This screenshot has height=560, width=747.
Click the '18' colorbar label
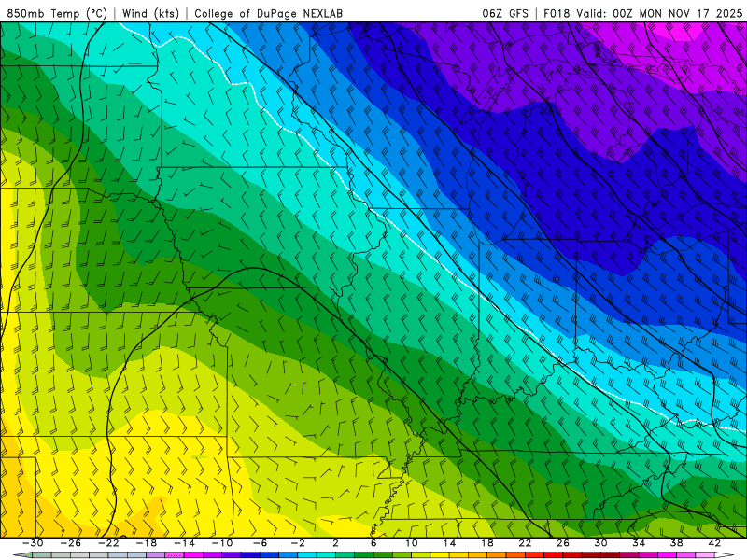point(486,543)
